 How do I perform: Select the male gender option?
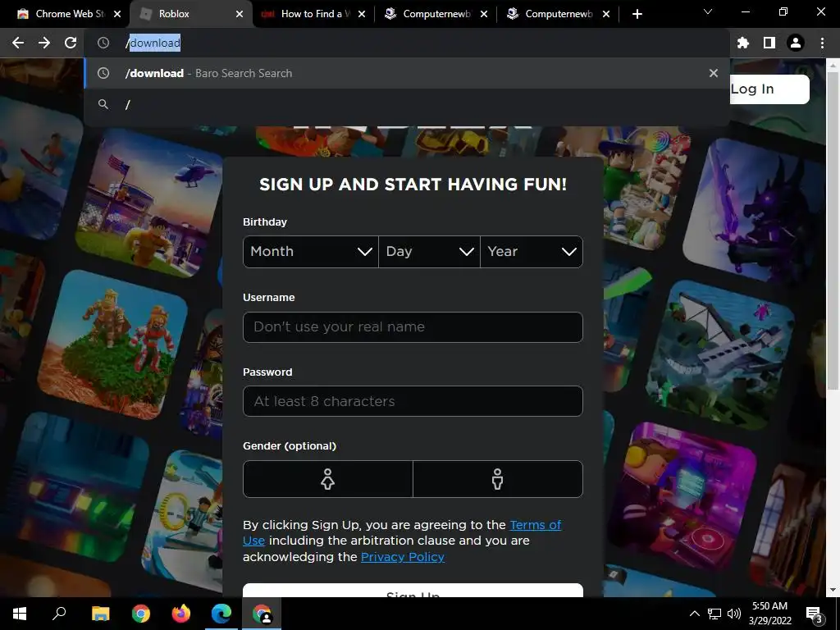click(x=498, y=479)
